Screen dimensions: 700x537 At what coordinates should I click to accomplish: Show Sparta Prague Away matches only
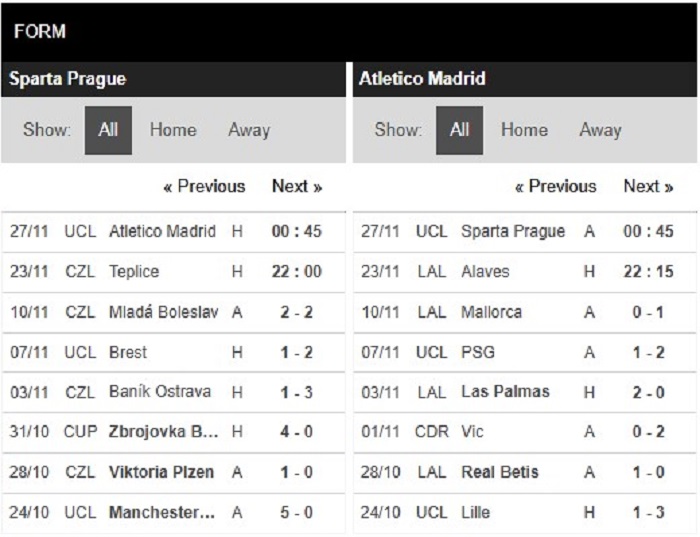coord(249,130)
